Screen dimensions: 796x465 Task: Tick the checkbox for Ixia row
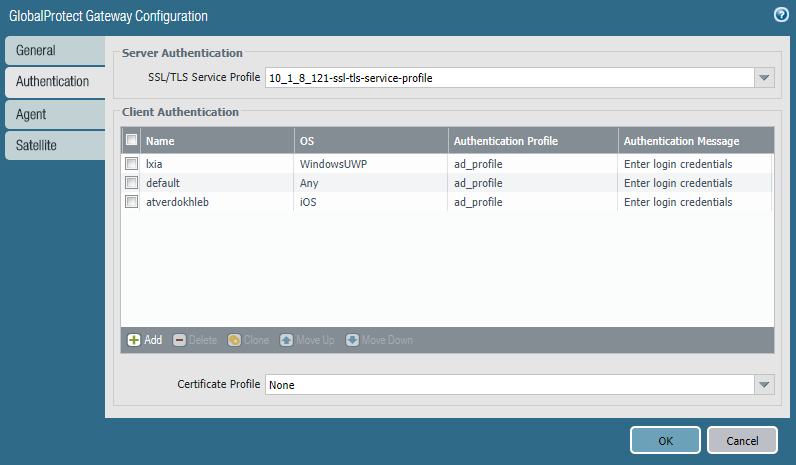131,163
